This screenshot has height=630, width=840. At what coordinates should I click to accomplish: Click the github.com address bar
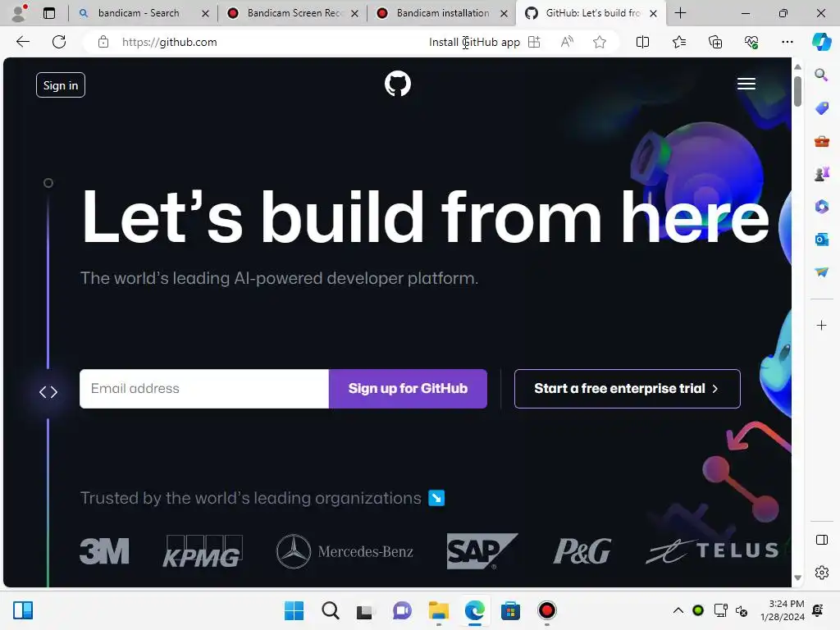169,42
